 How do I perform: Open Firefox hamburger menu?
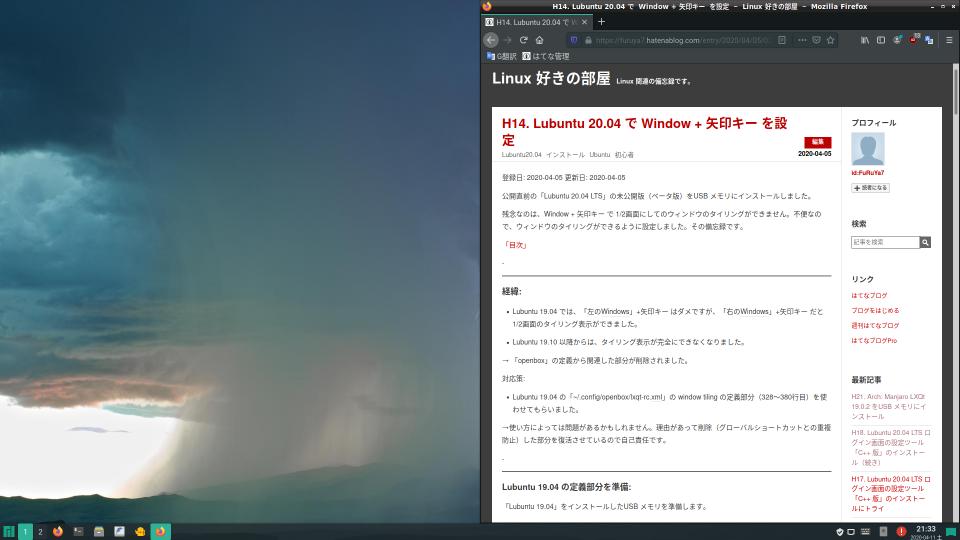tap(949, 40)
